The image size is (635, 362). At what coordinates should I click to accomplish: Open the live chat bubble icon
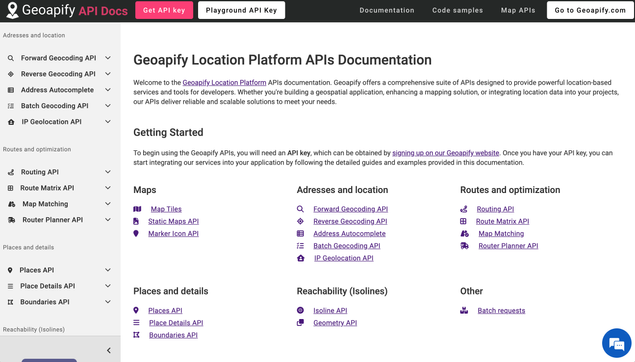(x=616, y=343)
